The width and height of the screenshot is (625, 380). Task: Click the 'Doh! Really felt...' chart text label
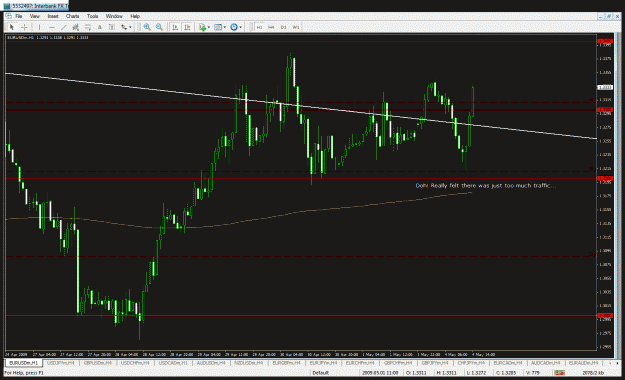(x=485, y=185)
